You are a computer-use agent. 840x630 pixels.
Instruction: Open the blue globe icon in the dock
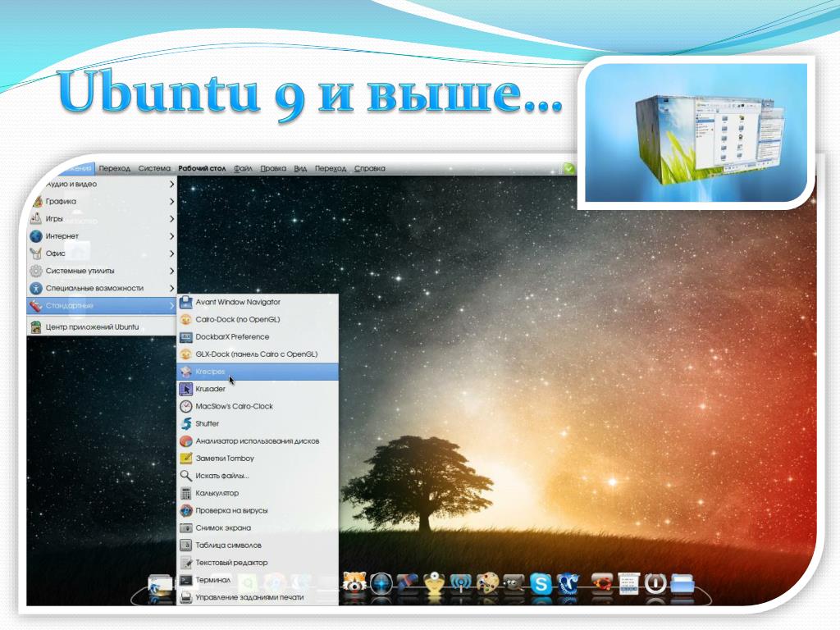pyautogui.click(x=381, y=583)
